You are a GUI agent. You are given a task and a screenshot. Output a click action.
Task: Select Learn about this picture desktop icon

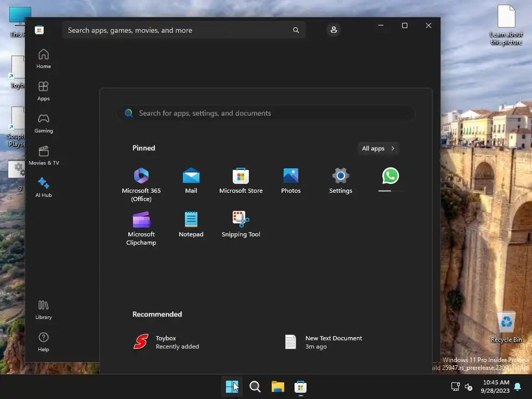coord(506,25)
